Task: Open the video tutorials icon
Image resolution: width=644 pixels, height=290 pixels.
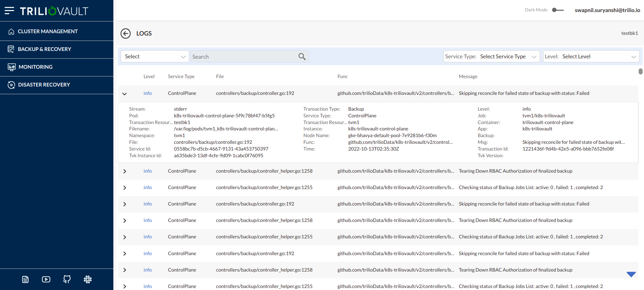Action: pyautogui.click(x=46, y=279)
